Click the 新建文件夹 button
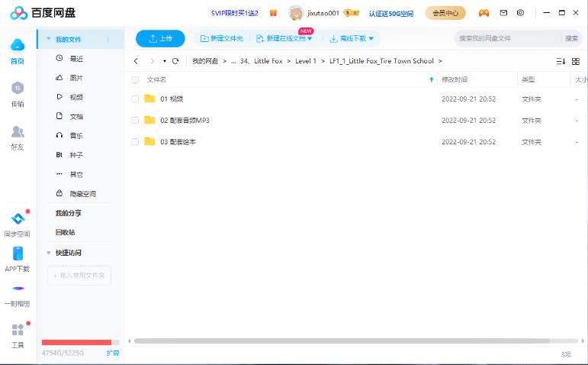 pos(222,38)
